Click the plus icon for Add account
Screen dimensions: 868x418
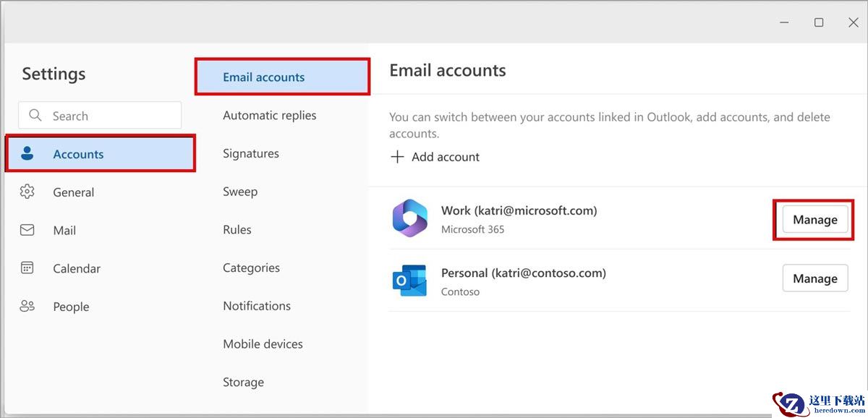397,157
